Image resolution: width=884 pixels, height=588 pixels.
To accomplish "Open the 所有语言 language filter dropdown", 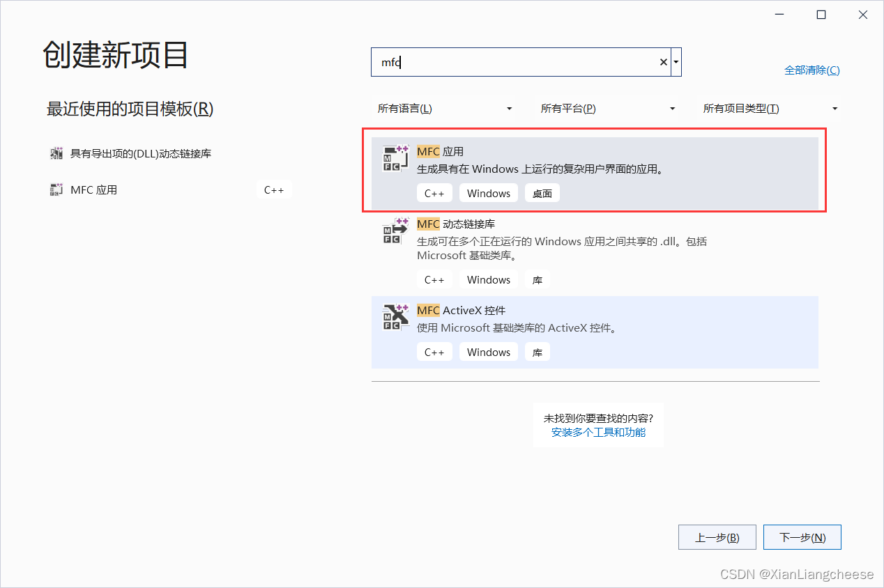I will (445, 109).
